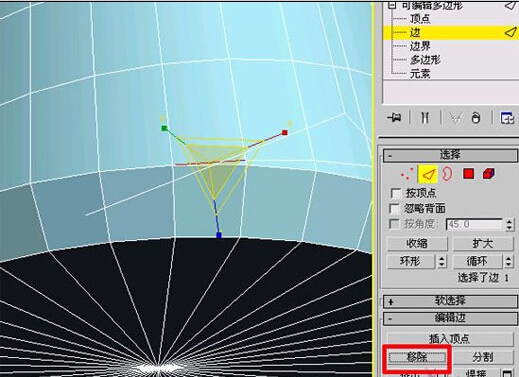Click the 环形 button
Viewport: 519px width, 377px height.
(x=411, y=261)
